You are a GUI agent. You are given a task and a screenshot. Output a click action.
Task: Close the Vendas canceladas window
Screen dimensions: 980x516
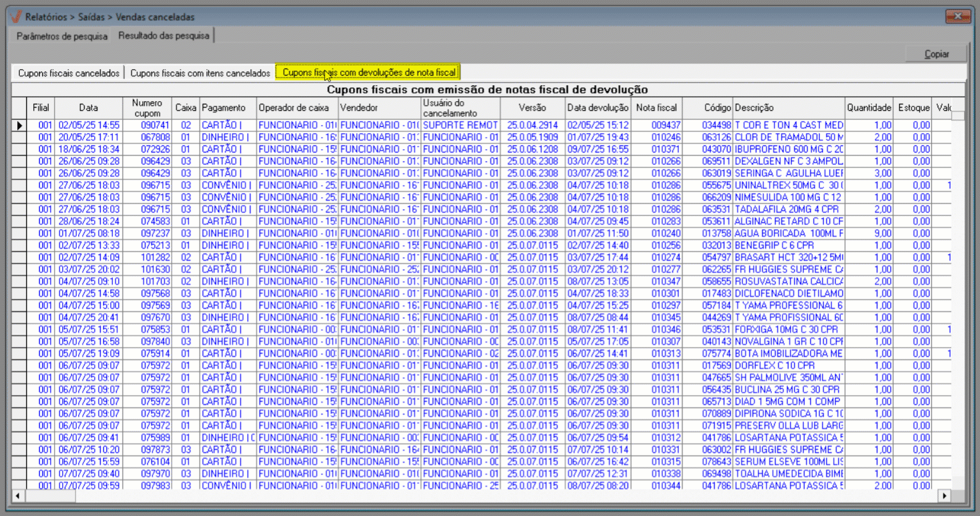tap(958, 16)
